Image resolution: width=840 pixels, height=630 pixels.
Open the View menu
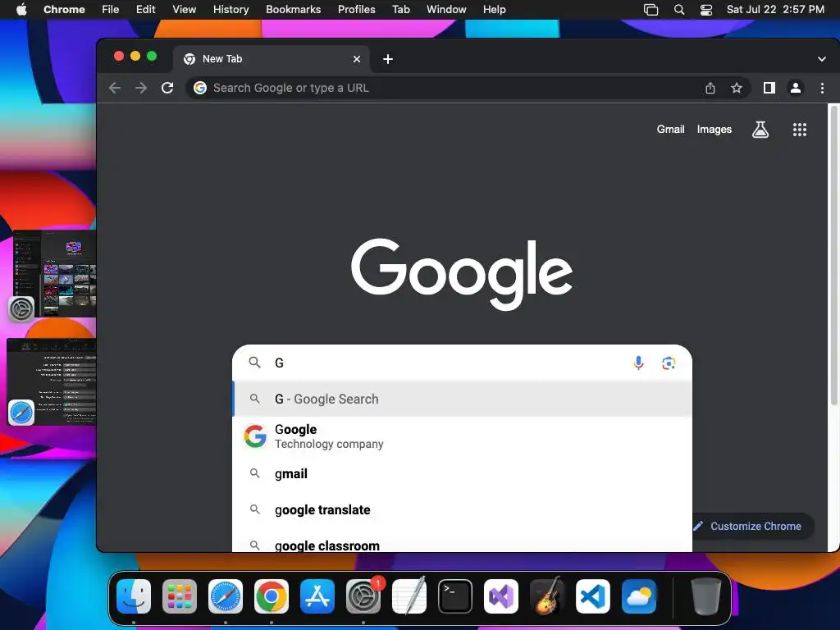tap(185, 10)
